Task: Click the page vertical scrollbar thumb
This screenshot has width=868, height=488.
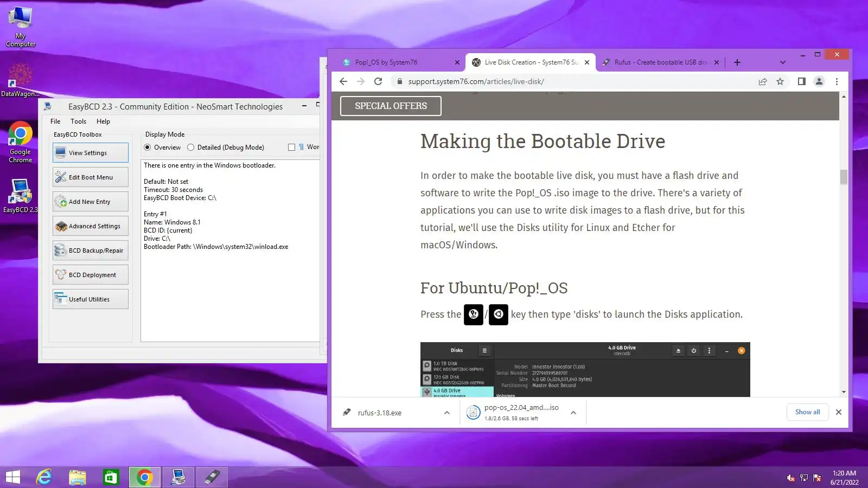Action: pyautogui.click(x=844, y=177)
